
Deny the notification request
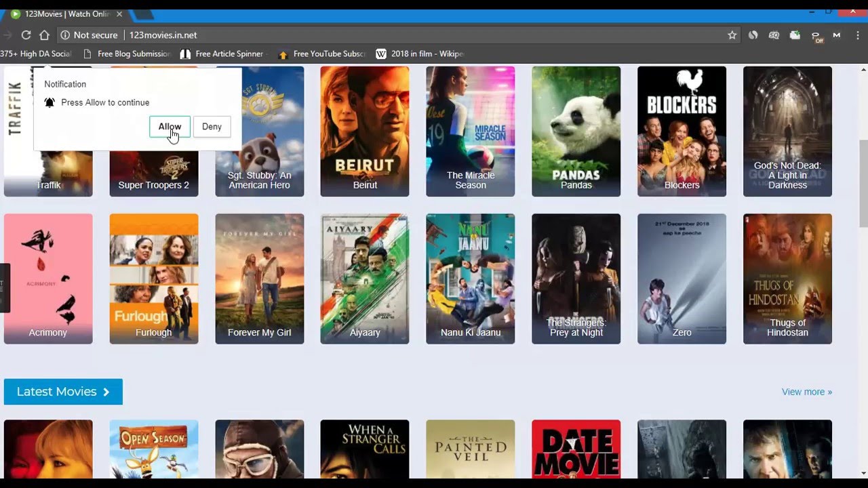[x=212, y=127]
